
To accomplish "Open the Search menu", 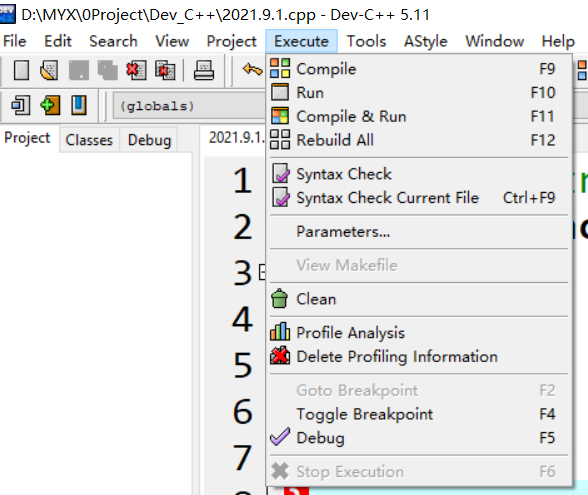I will (113, 41).
